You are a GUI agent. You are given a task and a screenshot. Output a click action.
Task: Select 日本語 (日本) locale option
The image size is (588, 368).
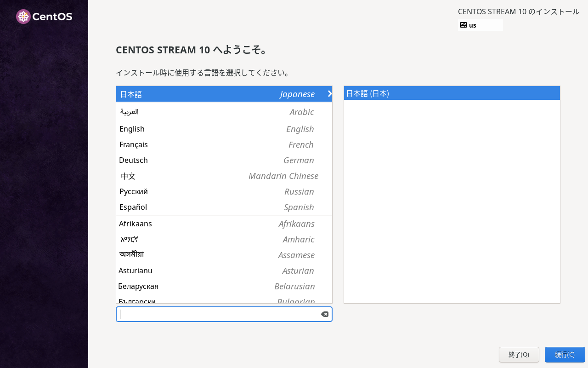pyautogui.click(x=452, y=93)
